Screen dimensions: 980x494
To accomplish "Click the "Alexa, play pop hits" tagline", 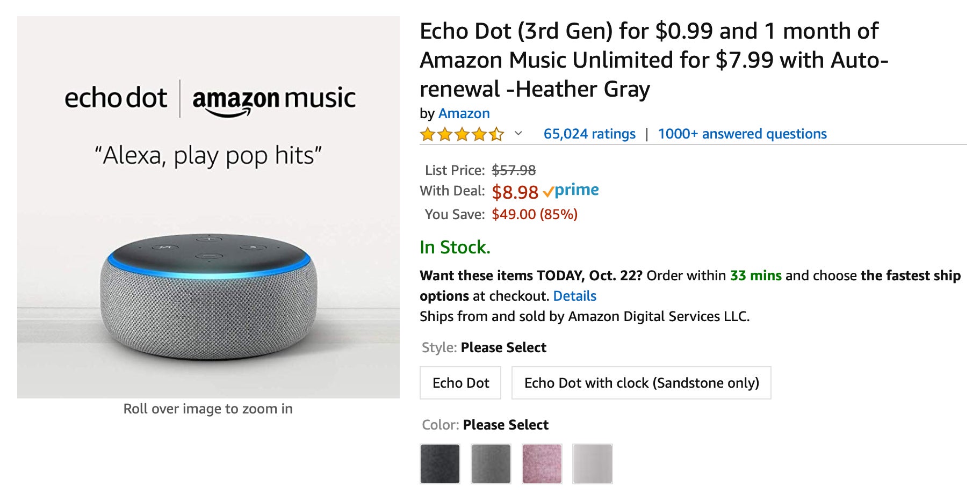I will click(208, 156).
